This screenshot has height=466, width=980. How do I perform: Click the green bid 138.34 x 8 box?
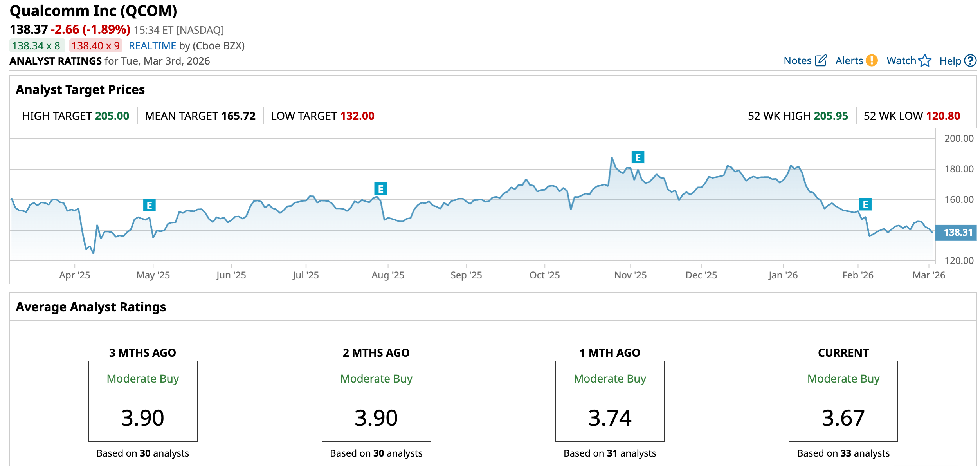click(36, 46)
